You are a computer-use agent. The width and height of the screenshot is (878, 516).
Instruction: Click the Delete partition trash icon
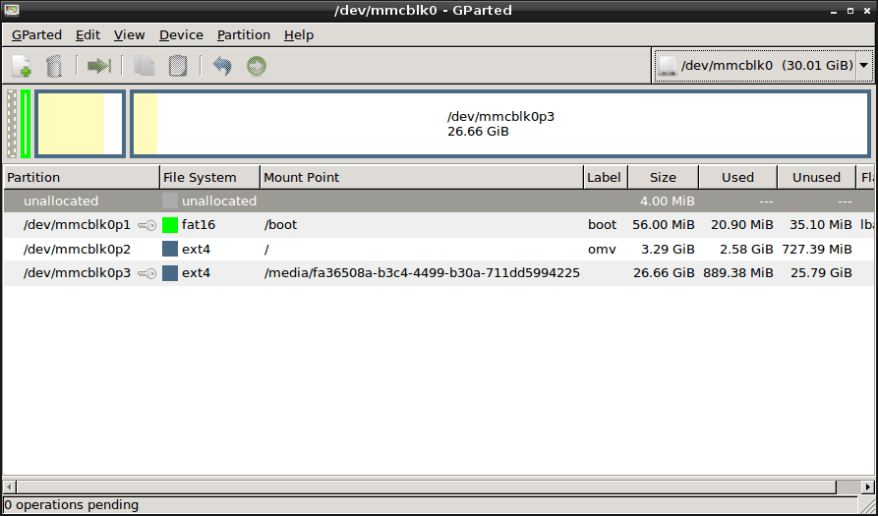pos(55,66)
